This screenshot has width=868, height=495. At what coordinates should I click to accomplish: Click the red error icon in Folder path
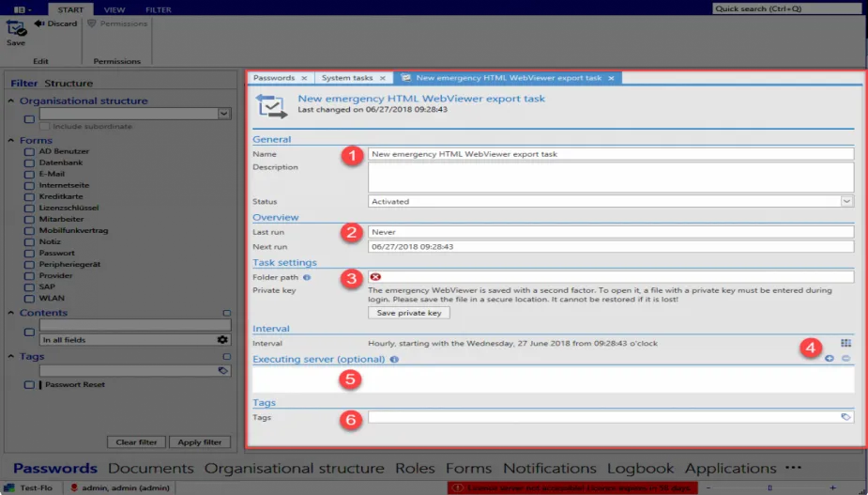[375, 276]
